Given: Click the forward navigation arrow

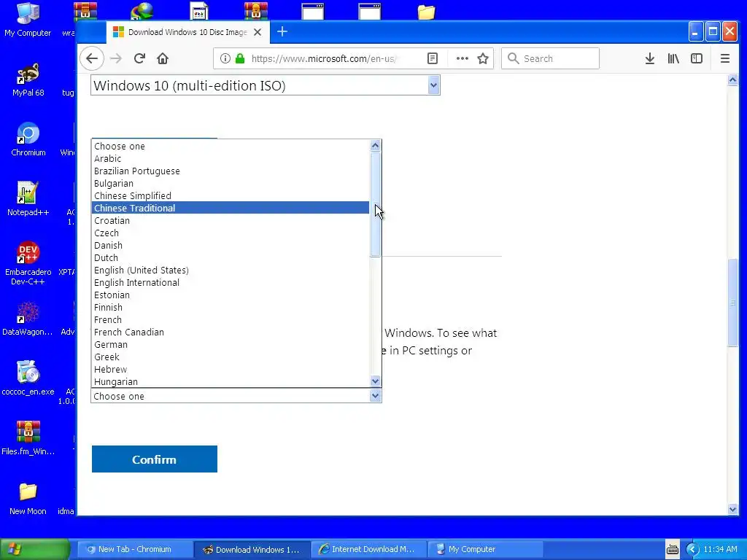Looking at the screenshot, I should (x=116, y=58).
